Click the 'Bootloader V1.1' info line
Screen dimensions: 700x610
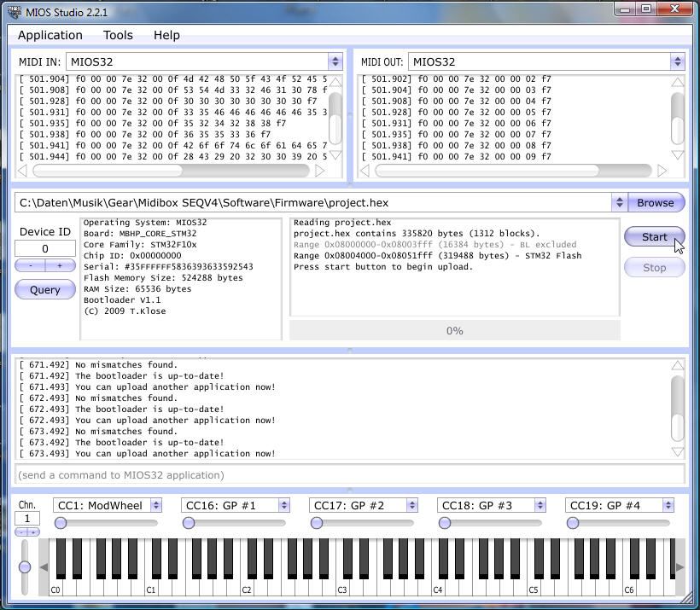[x=122, y=299]
